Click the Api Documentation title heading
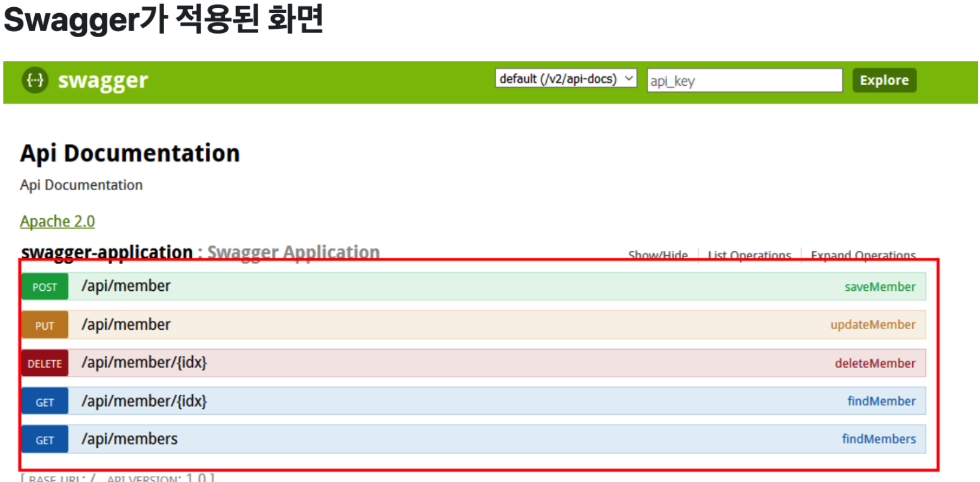Screen dimensions: 980x482 click(130, 153)
